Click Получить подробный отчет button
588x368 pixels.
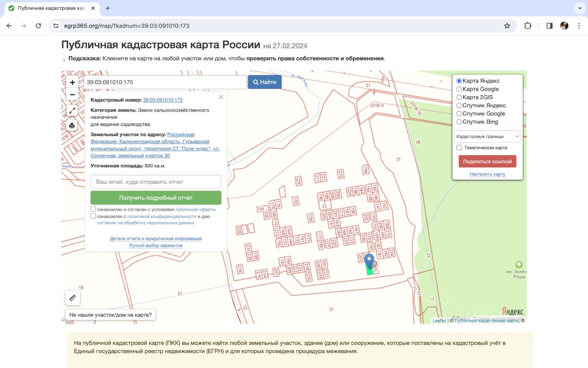point(156,198)
